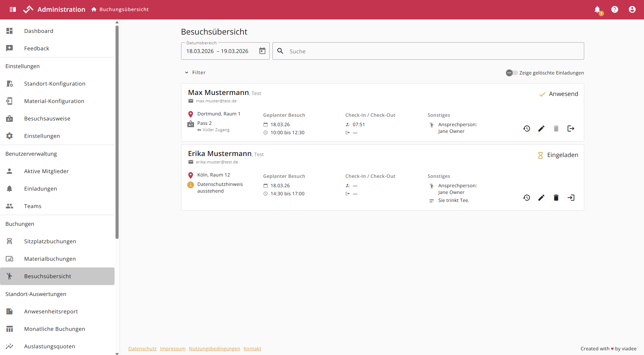Open the date range calendar picker
This screenshot has width=644, height=355.
pyautogui.click(x=262, y=51)
